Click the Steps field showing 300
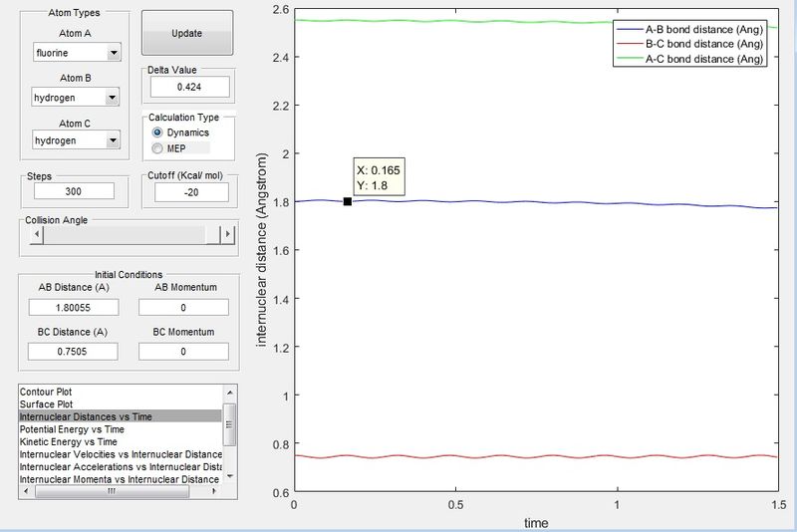Image resolution: width=797 pixels, height=532 pixels. pos(74,191)
